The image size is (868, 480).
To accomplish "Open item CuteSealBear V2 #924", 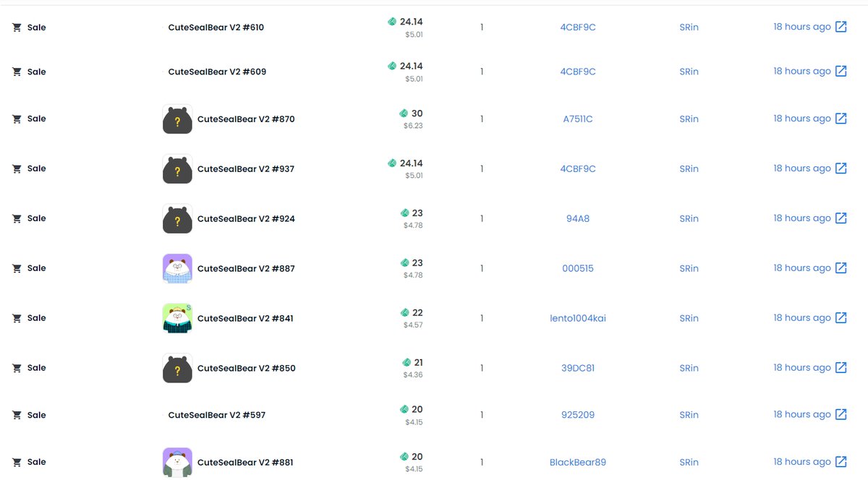I will coord(246,219).
